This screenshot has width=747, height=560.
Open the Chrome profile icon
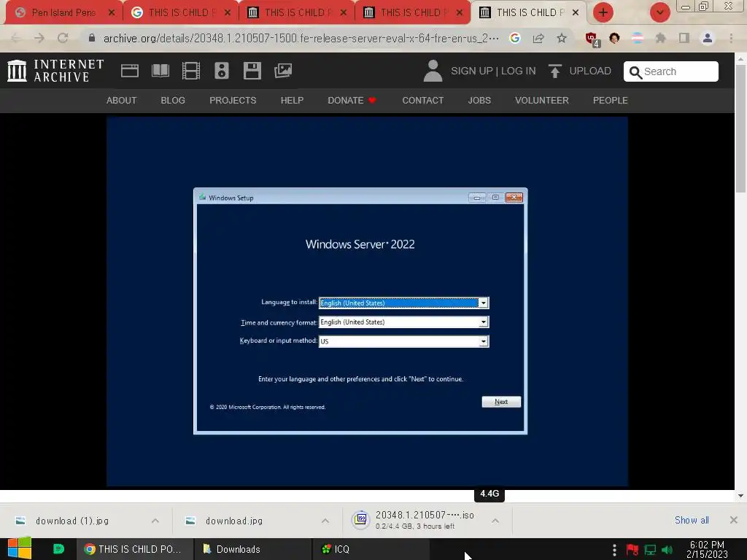click(708, 38)
